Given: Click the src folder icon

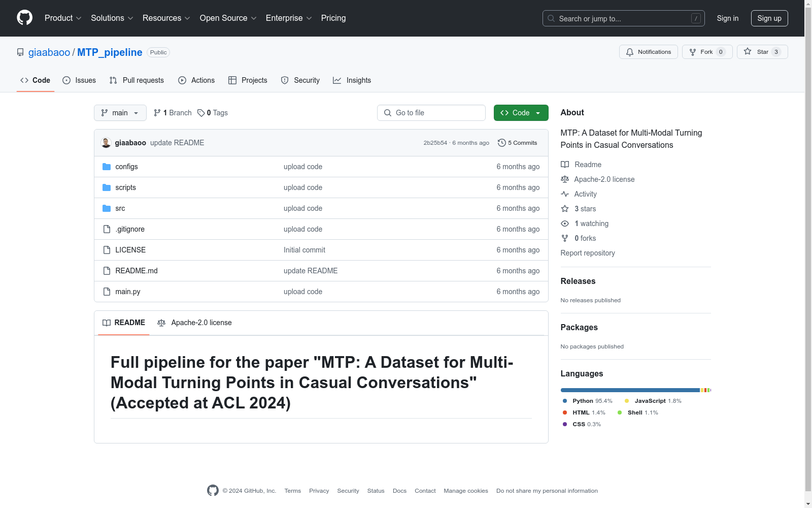Looking at the screenshot, I should [107, 208].
